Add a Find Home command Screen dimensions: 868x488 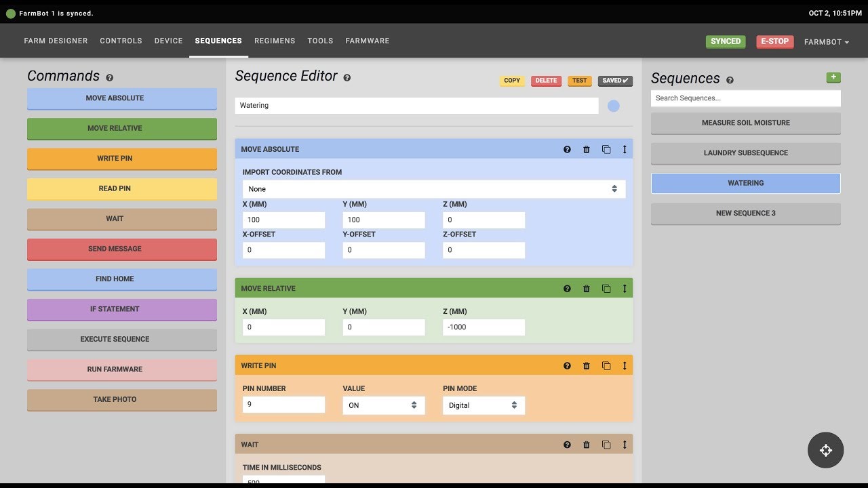click(122, 279)
